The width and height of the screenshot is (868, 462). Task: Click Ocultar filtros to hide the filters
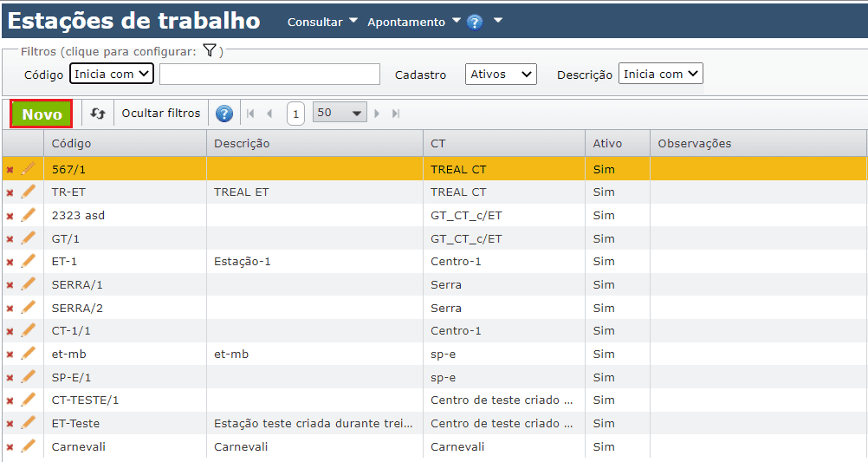(161, 114)
